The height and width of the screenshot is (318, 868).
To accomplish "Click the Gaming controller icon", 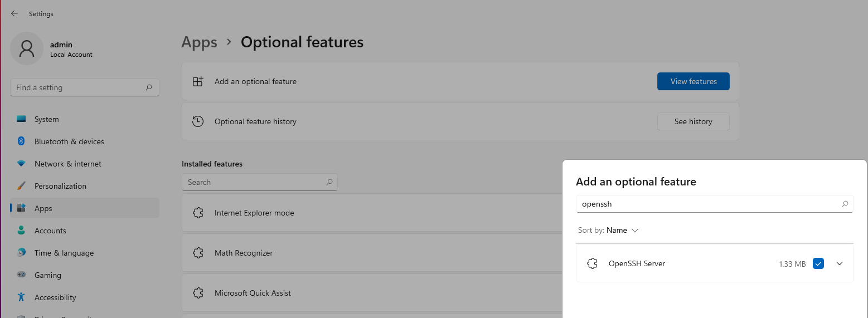I will click(21, 275).
